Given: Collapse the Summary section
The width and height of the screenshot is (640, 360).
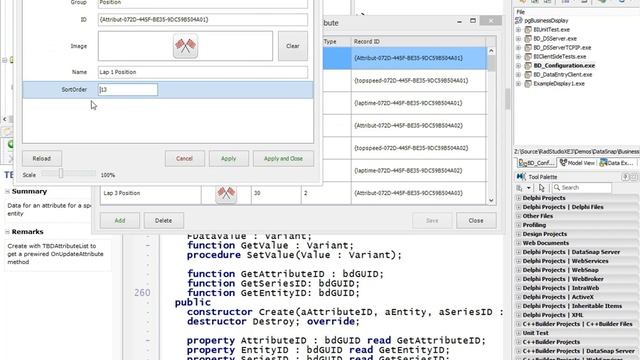Looking at the screenshot, I should (x=7, y=191).
